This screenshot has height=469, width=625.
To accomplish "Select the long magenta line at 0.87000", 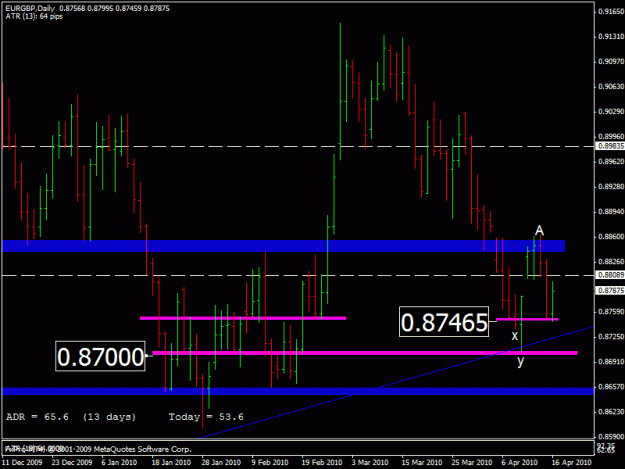I will [365, 353].
